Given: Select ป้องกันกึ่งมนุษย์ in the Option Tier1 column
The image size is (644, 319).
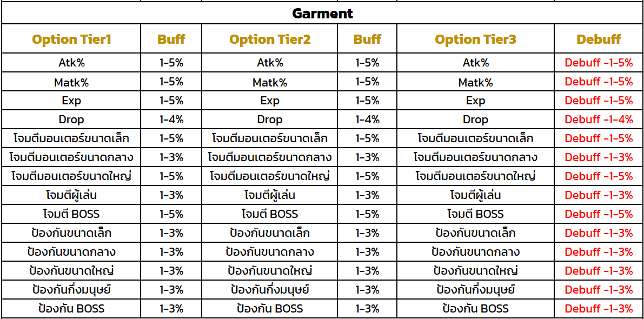Looking at the screenshot, I should (x=71, y=290).
